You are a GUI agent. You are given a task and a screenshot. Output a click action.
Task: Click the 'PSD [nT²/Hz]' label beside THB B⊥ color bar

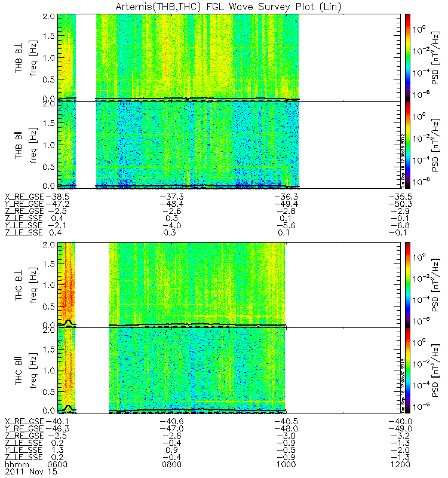coord(435,57)
